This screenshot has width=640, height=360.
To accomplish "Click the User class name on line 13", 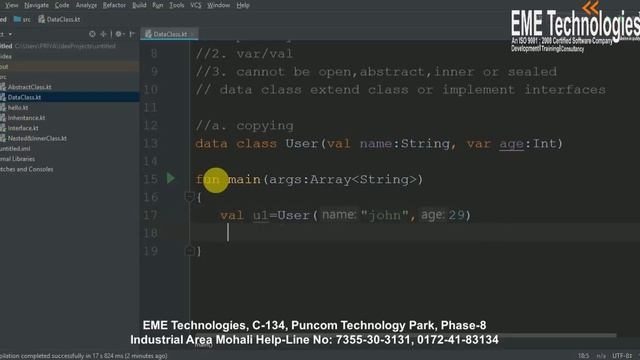I will click(x=302, y=144).
